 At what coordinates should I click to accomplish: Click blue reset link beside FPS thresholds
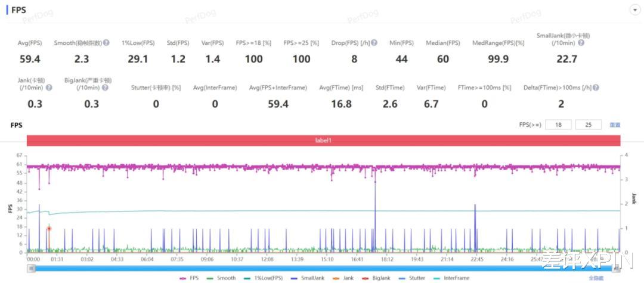click(x=615, y=125)
